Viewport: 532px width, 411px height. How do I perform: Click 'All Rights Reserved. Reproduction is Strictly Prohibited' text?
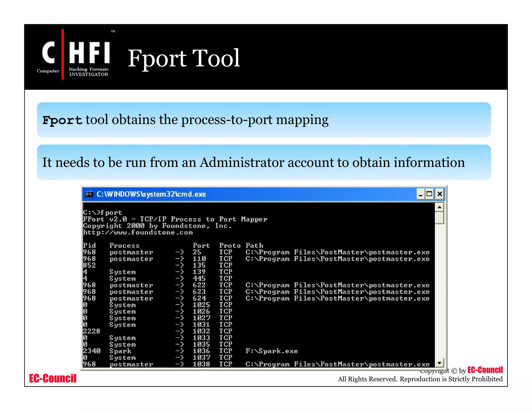pyautogui.click(x=420, y=379)
